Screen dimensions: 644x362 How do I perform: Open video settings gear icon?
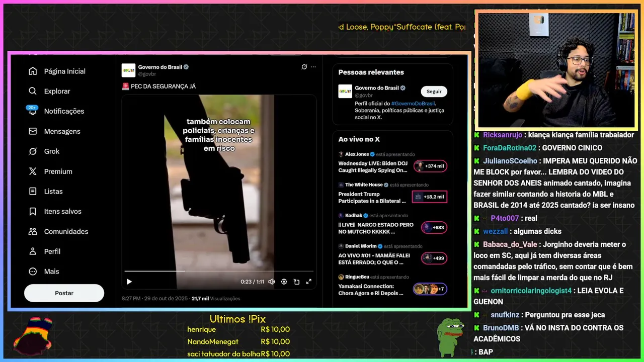tap(284, 282)
